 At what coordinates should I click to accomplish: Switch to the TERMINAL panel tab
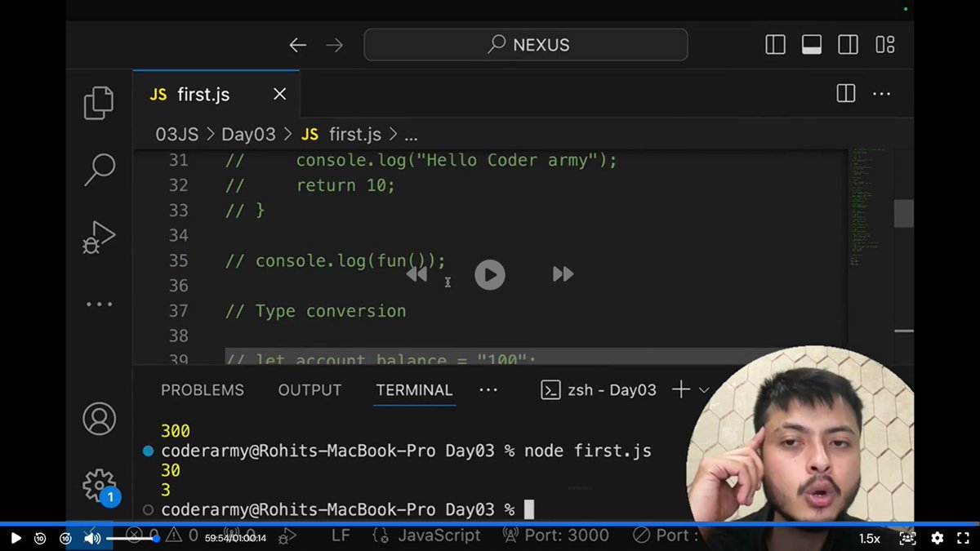pos(414,390)
